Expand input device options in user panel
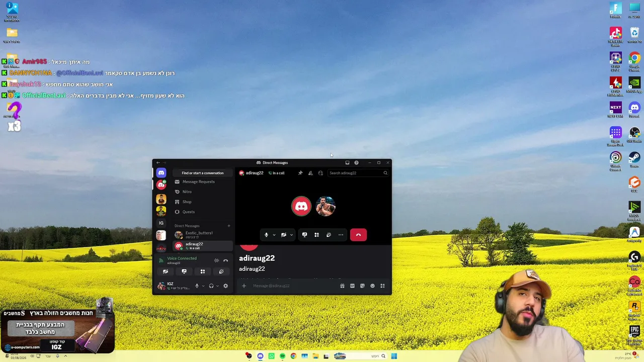This screenshot has height=362, width=644. [203, 286]
